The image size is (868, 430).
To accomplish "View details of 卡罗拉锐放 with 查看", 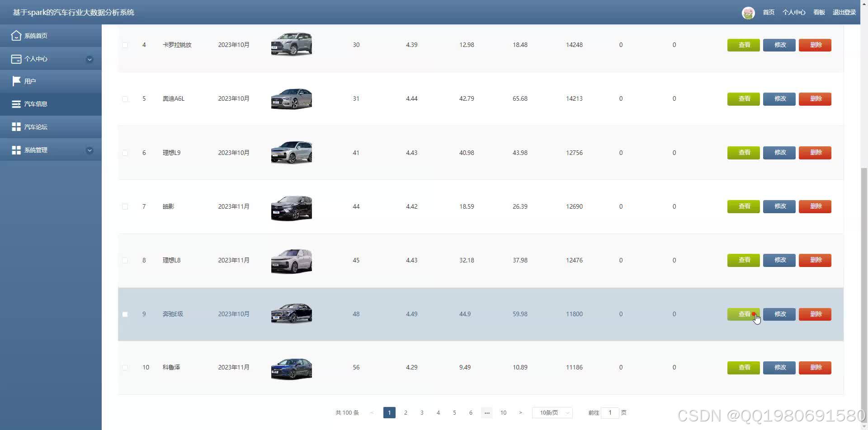I will 743,45.
